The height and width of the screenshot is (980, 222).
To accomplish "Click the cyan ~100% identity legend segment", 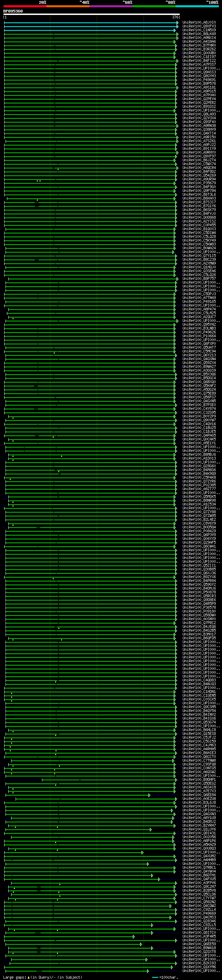I will (197, 6).
